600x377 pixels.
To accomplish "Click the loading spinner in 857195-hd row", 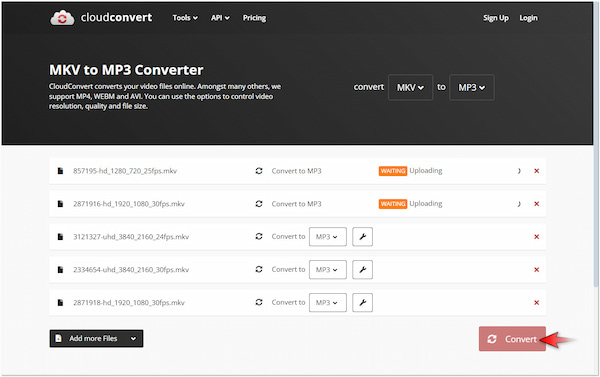I will pyautogui.click(x=519, y=171).
